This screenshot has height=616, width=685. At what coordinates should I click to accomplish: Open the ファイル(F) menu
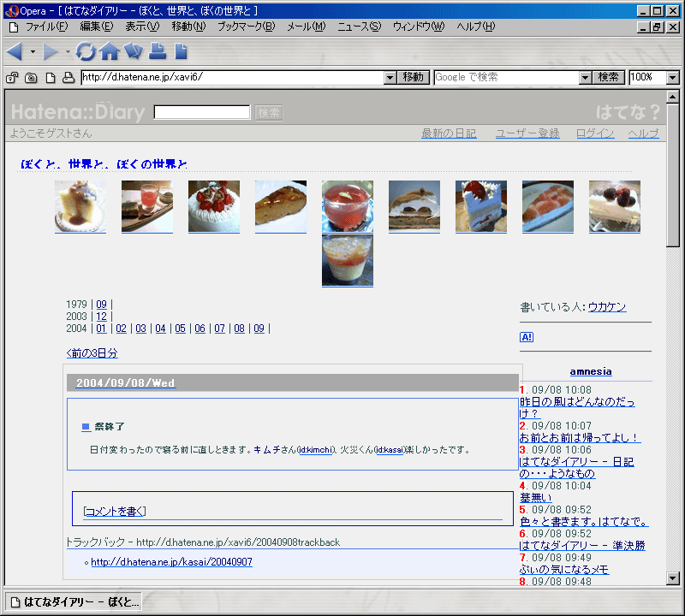47,27
